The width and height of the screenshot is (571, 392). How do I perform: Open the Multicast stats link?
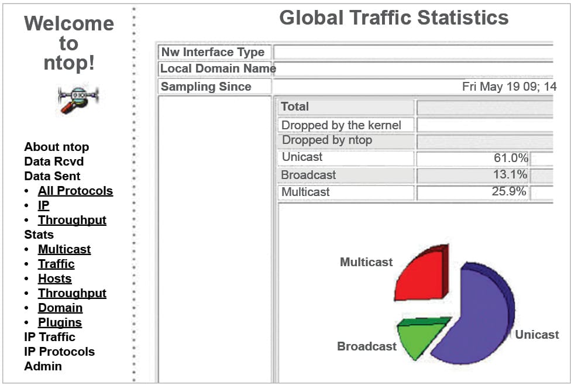click(x=64, y=249)
